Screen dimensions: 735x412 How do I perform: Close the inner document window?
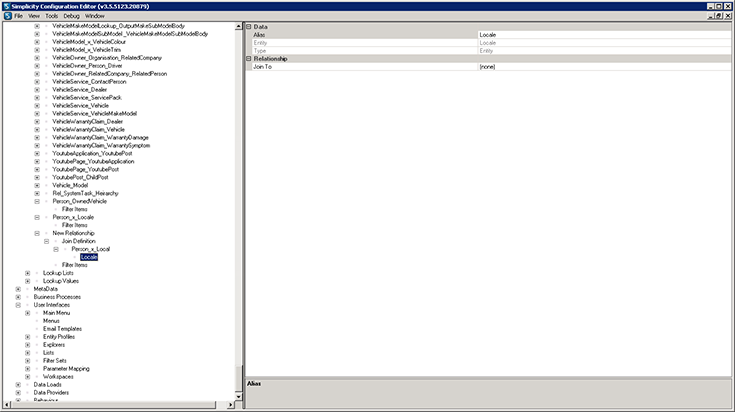coord(728,16)
